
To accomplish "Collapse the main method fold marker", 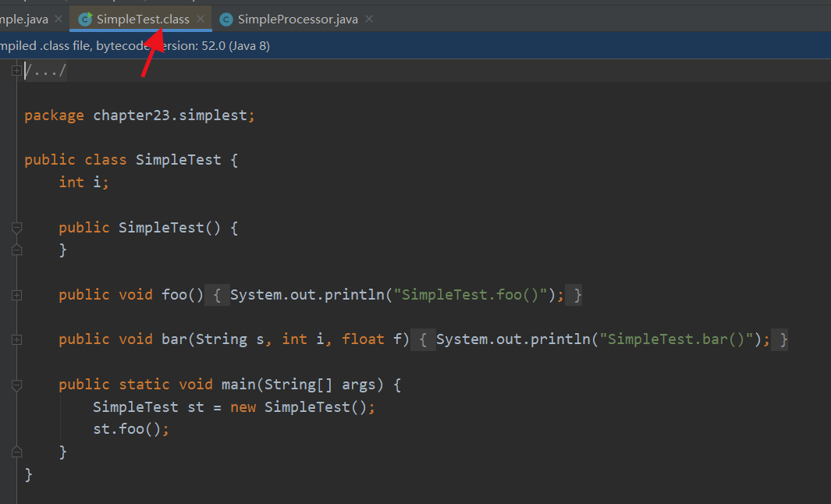I will coord(16,385).
